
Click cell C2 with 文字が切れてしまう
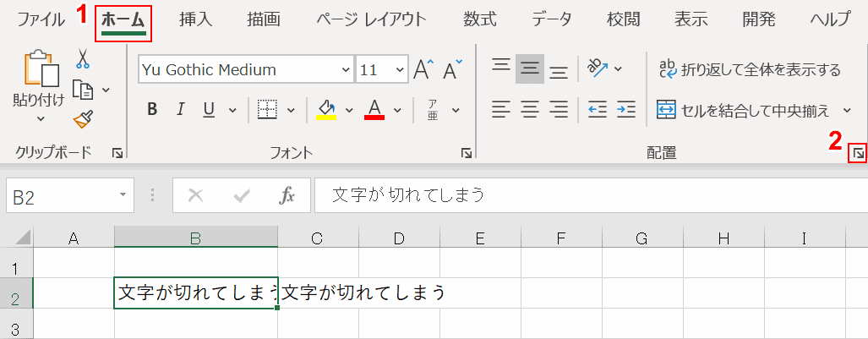click(319, 293)
